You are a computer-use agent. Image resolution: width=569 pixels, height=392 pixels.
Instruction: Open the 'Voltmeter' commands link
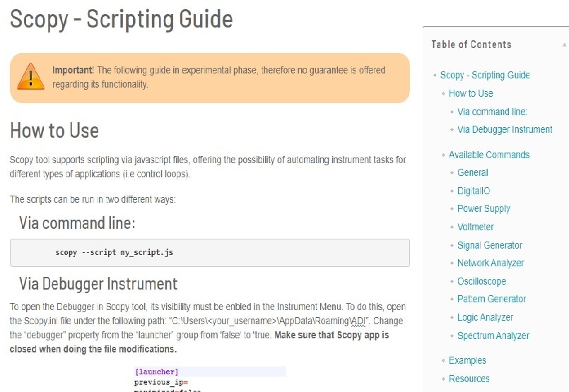click(x=476, y=227)
